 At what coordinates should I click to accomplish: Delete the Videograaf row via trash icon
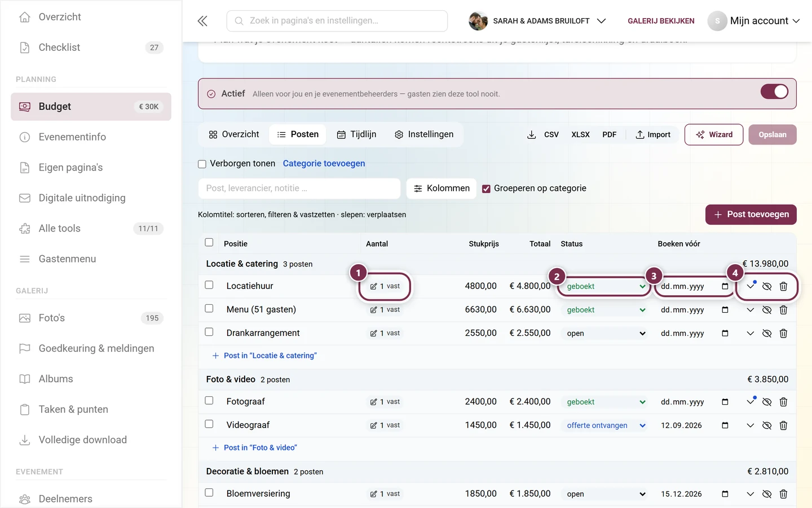(x=783, y=426)
